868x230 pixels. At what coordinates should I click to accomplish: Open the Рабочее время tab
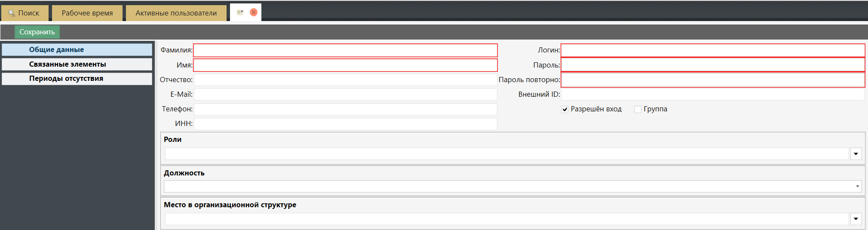(87, 13)
